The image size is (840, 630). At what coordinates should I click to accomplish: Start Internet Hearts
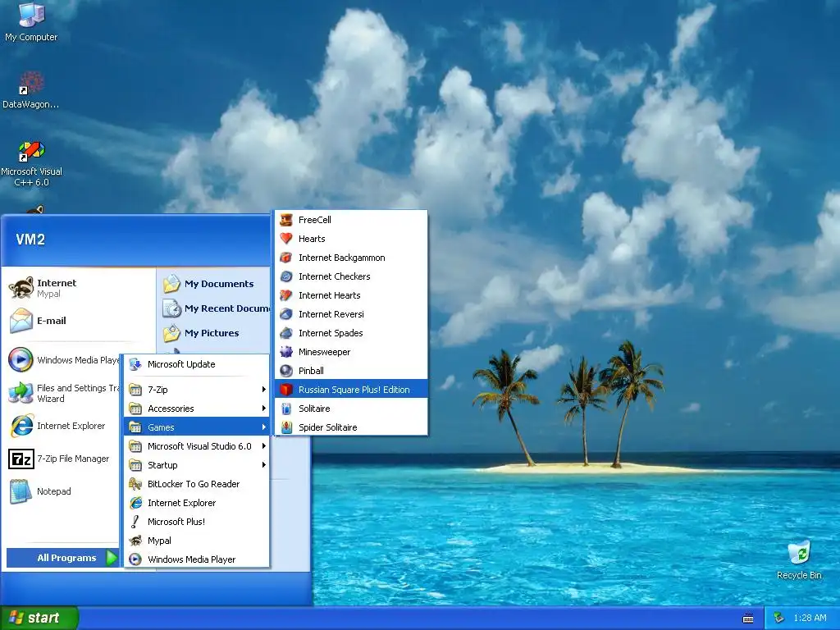tap(351, 295)
